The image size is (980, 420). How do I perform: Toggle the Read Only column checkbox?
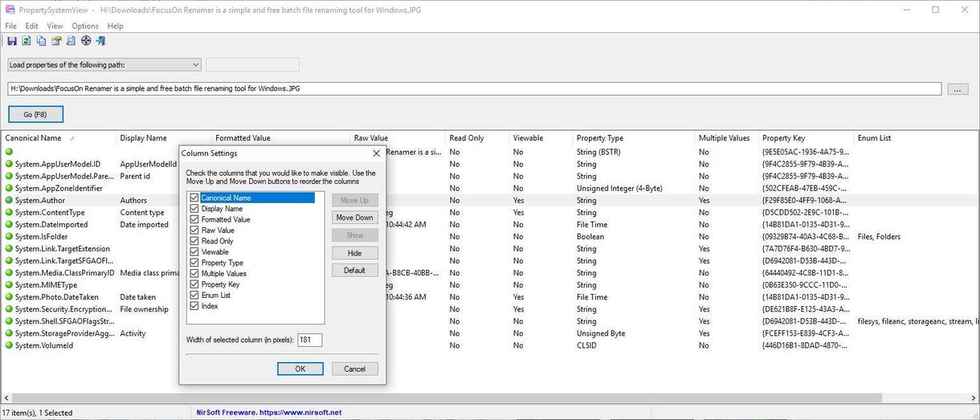pyautogui.click(x=194, y=241)
